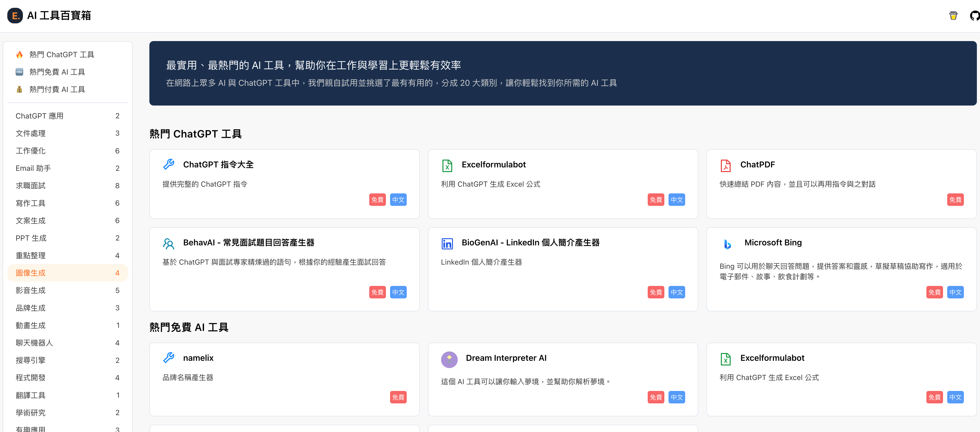
Task: Click wrench icon on namelix card
Action: (x=169, y=357)
